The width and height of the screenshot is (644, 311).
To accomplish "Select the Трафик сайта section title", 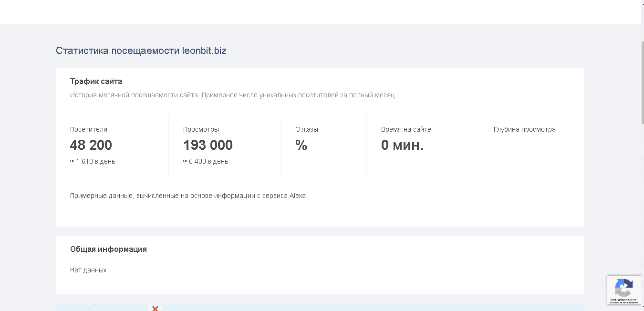I will (96, 81).
